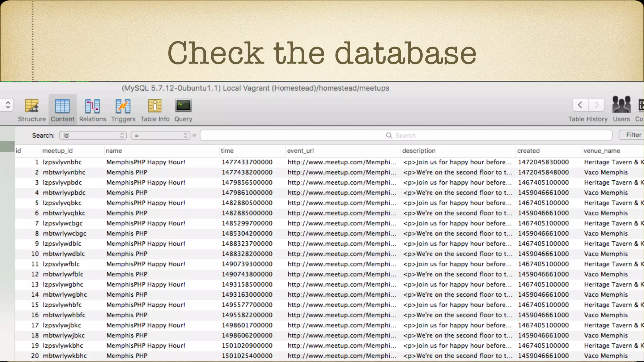
Task: Select meetup_id cell 'mbtwrlyvpbdc'
Action: (x=64, y=193)
